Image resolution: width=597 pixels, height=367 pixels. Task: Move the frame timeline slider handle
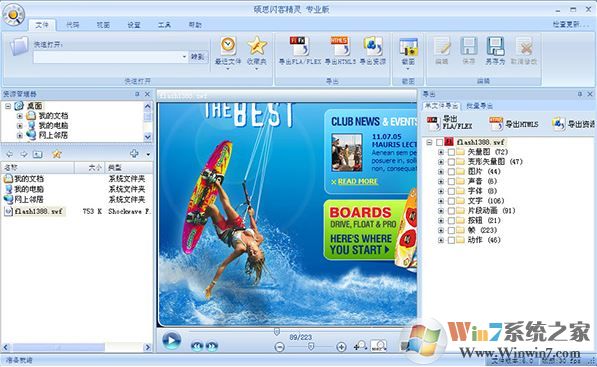(x=277, y=332)
